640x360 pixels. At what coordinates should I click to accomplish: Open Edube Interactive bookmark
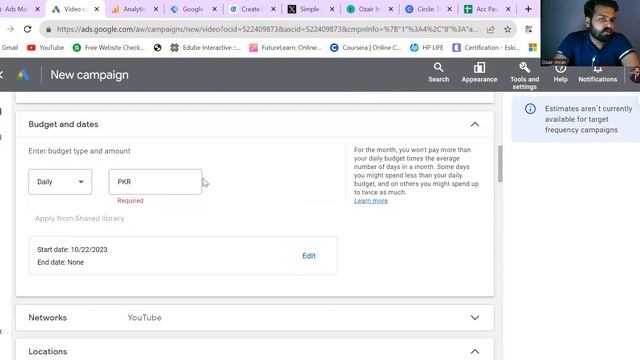click(205, 48)
